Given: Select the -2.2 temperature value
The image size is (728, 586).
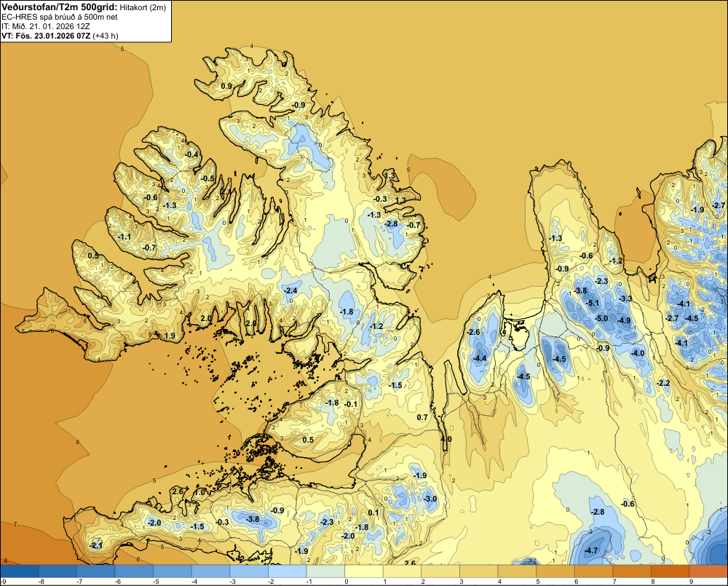Looking at the screenshot, I should (x=663, y=383).
